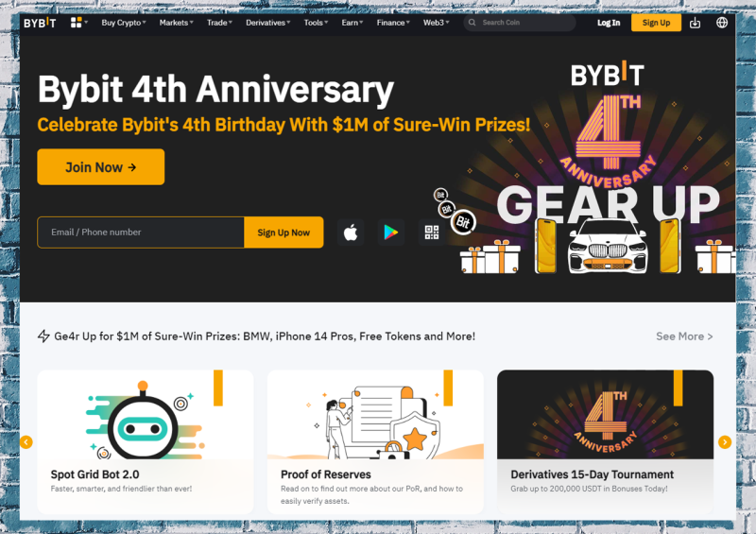The image size is (756, 534).
Task: Advance carousel with right arrow
Action: click(x=725, y=442)
